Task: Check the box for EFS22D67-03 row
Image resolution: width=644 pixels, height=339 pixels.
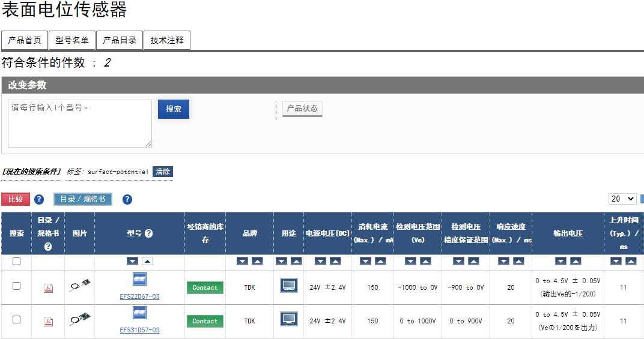Action: pyautogui.click(x=17, y=286)
